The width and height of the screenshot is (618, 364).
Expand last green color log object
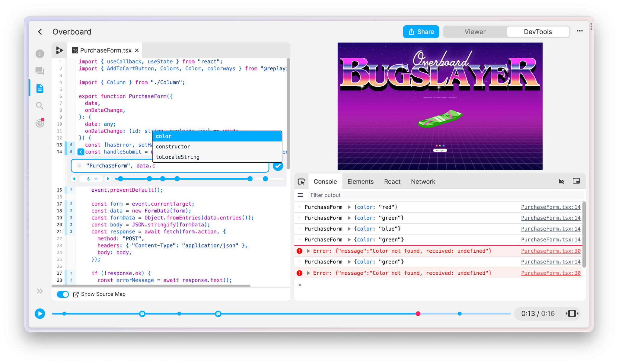coord(349,262)
